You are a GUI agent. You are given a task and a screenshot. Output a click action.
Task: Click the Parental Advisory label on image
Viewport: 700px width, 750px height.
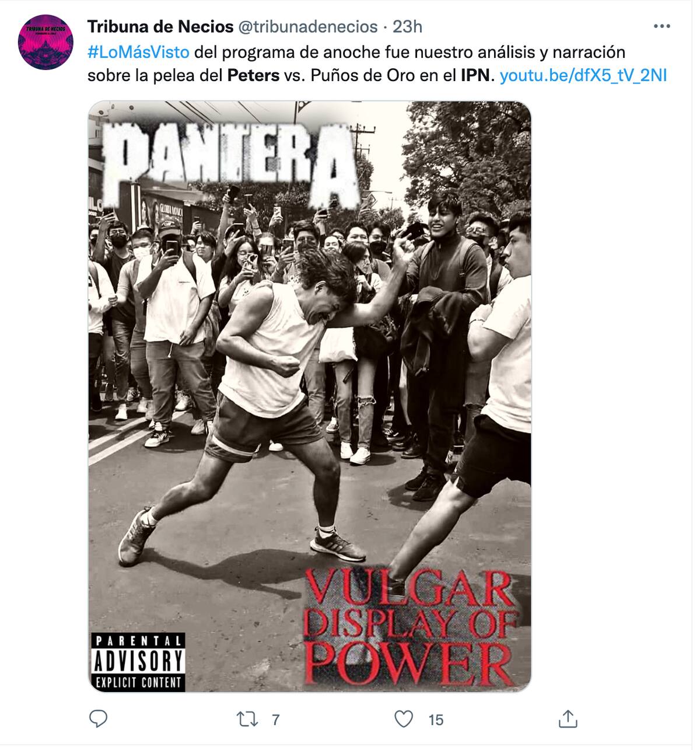tap(138, 662)
